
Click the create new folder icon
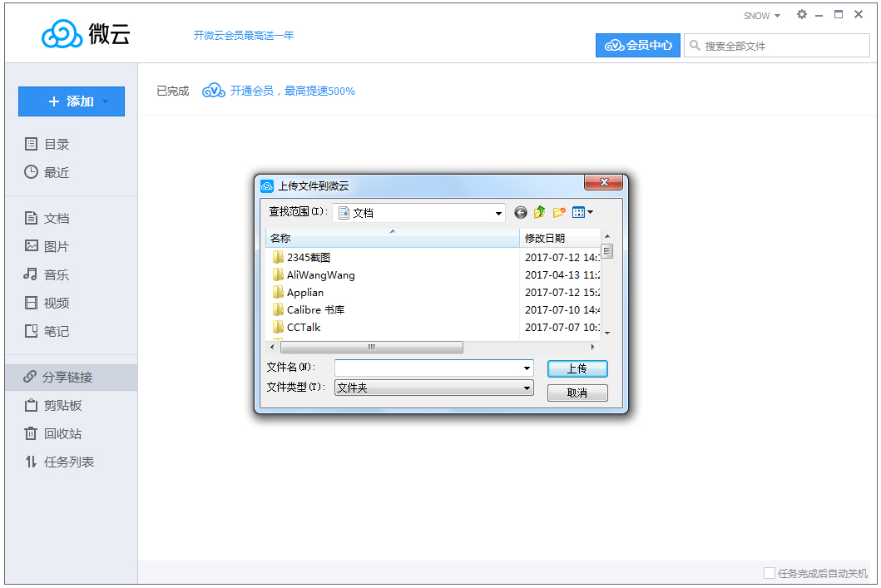(558, 212)
